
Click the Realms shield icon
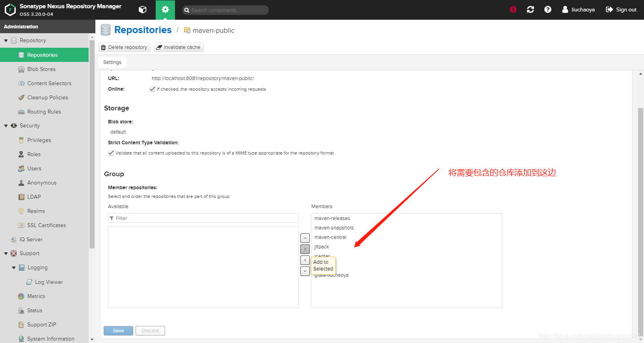21,211
